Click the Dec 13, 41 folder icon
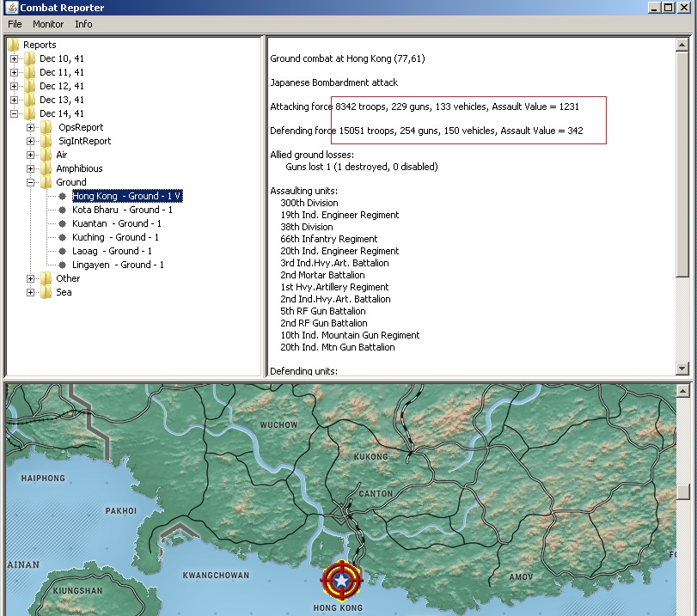 pos(29,100)
